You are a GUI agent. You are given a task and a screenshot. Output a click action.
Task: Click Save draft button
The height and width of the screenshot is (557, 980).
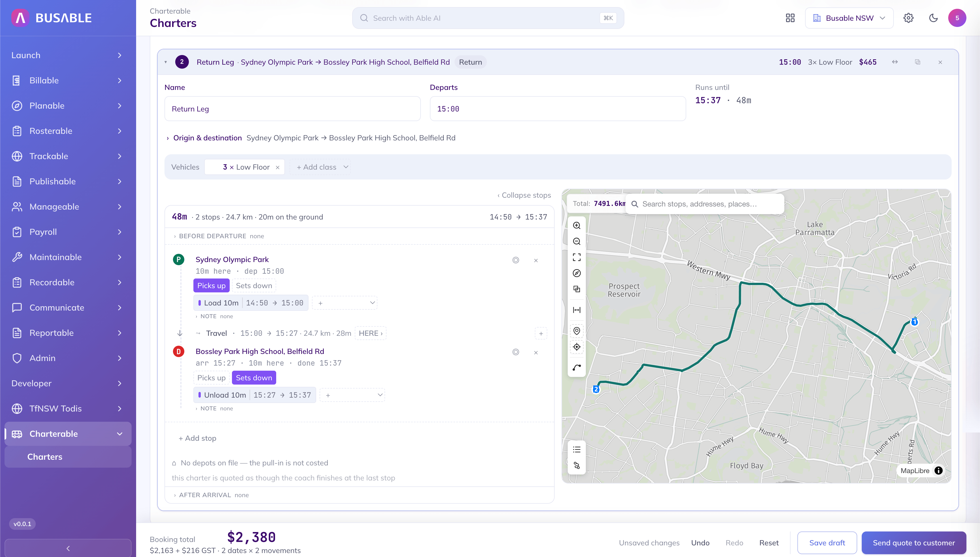click(x=827, y=543)
